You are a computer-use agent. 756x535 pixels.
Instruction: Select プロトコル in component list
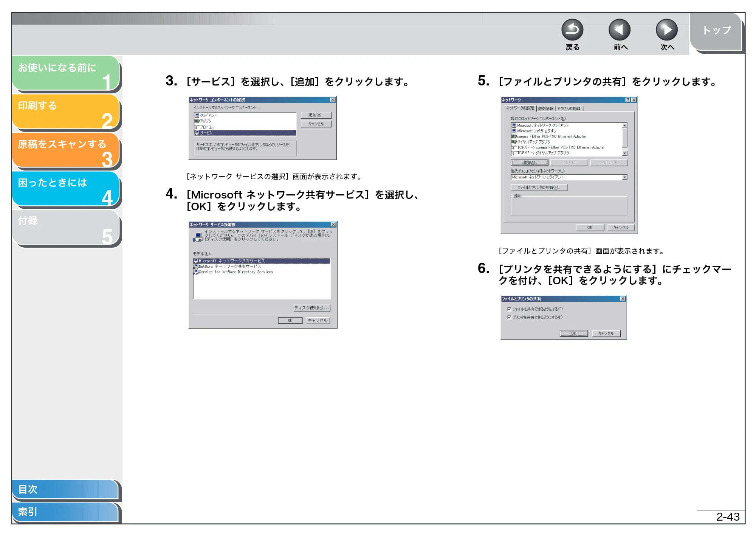click(245, 127)
